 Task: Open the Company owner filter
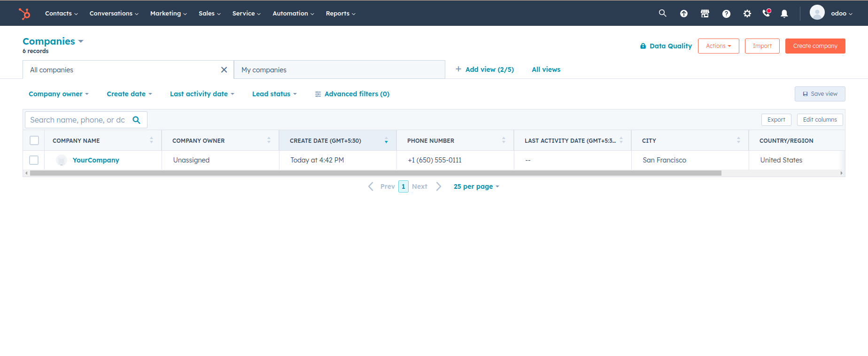(x=59, y=94)
